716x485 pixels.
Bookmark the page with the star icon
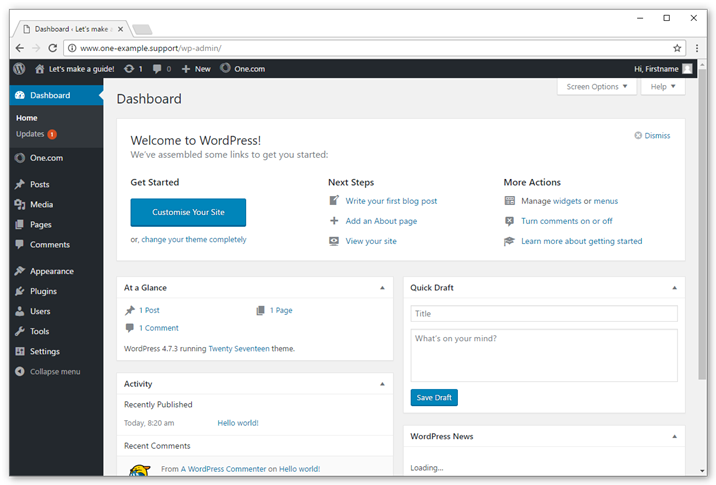coord(677,48)
